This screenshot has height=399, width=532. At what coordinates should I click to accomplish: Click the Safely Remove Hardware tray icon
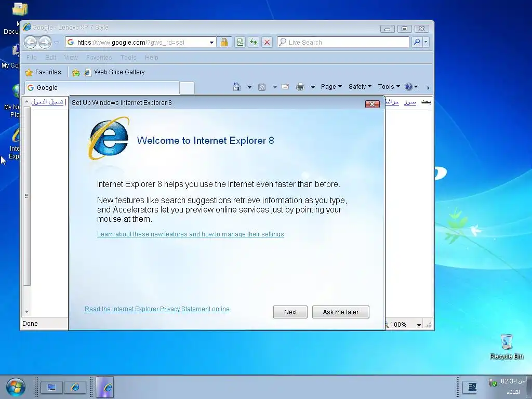(x=493, y=382)
